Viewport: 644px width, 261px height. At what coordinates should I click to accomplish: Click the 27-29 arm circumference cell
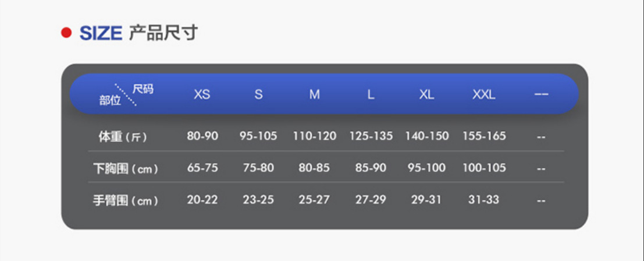coord(371,200)
